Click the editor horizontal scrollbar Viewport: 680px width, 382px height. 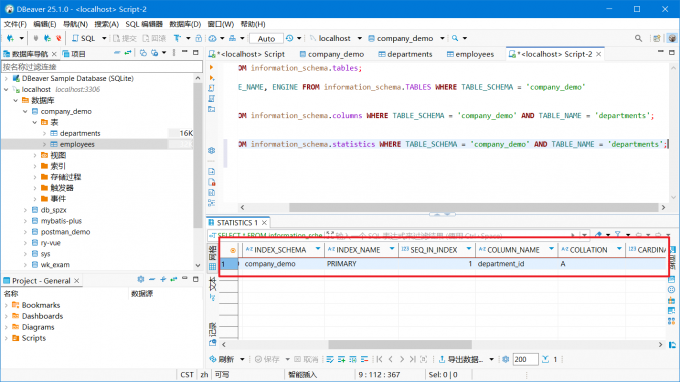[474, 207]
